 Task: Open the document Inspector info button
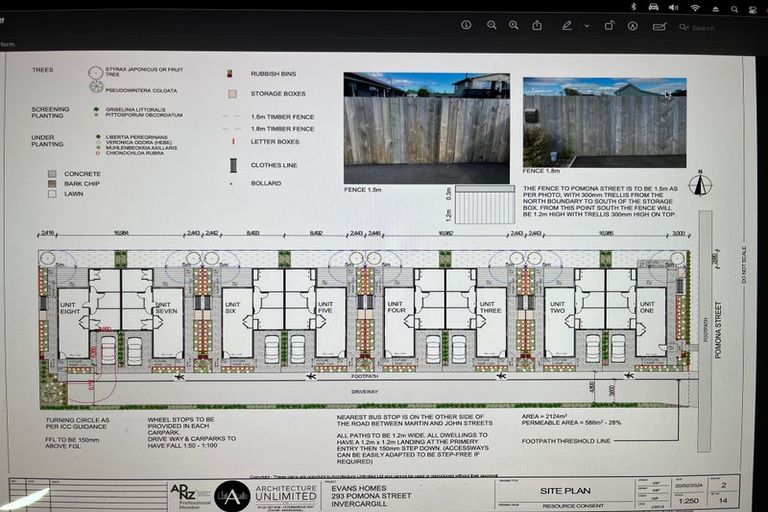pos(466,25)
